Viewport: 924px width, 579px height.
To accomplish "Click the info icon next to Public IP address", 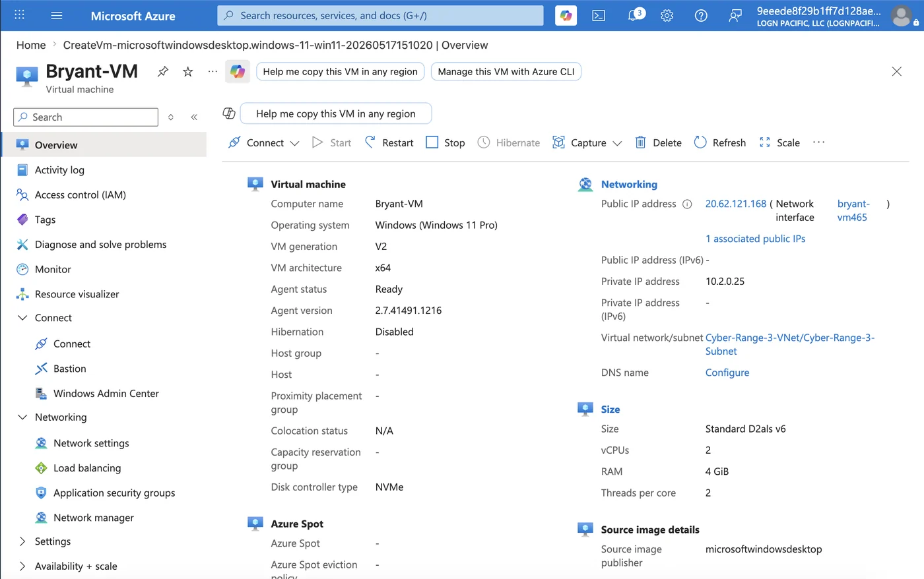I will click(687, 204).
